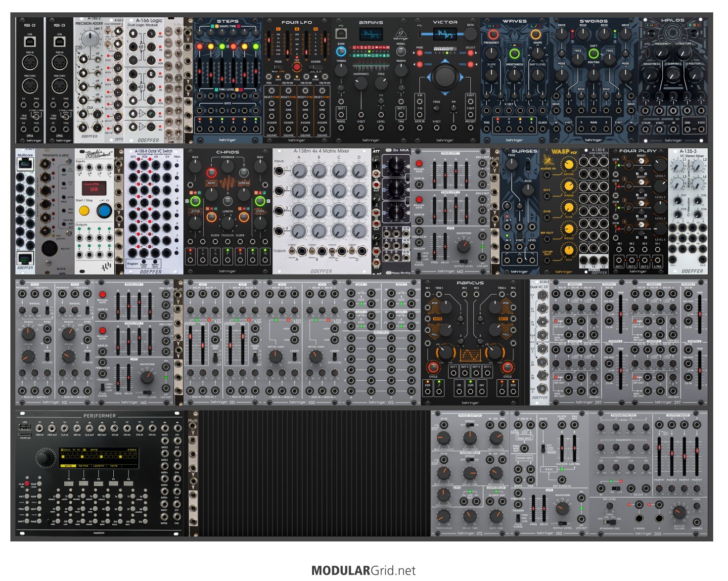Click the Micro SD slot on PER|FORMER

click(x=24, y=434)
